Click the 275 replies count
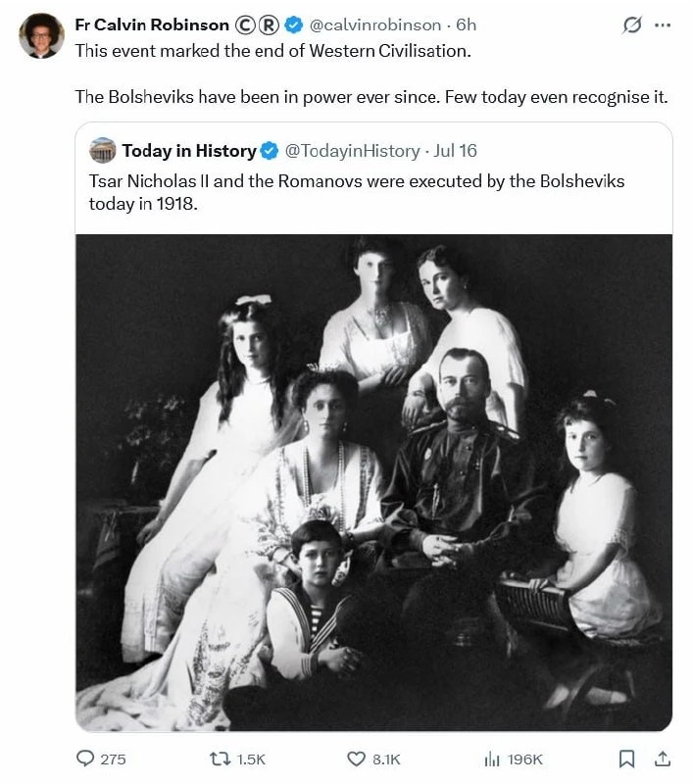Screen dimensions: 692x784 pos(113,759)
